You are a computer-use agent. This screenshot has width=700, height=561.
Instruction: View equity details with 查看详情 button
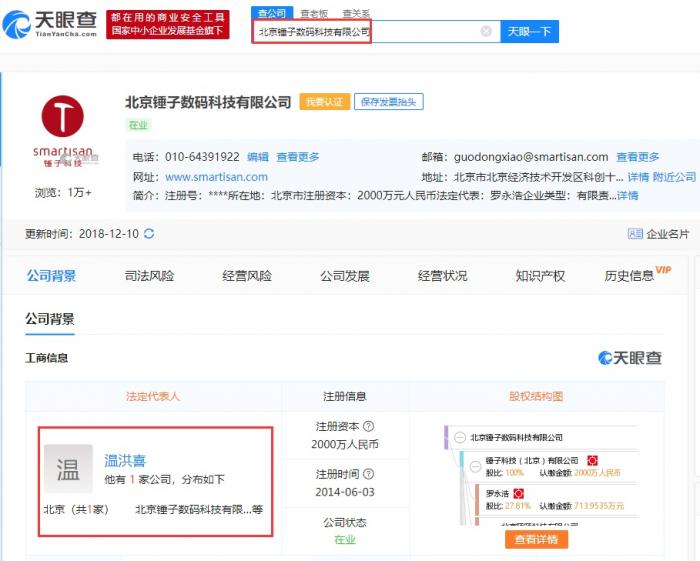(536, 539)
